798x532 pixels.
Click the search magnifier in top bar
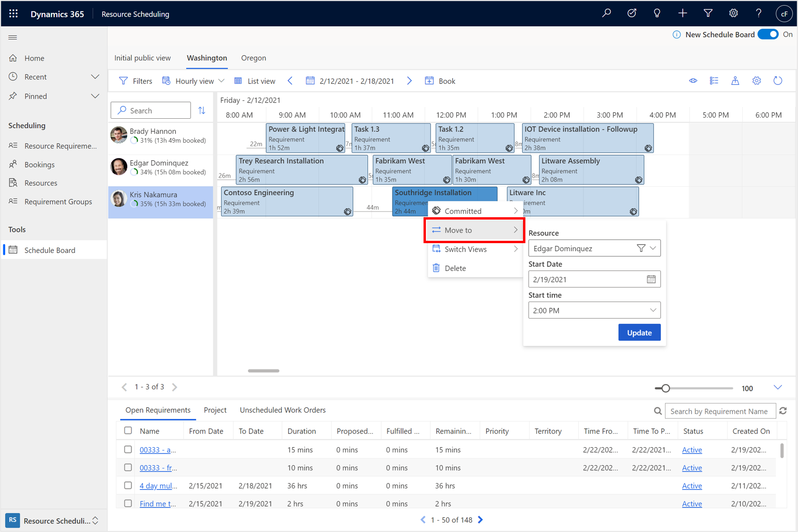click(607, 14)
